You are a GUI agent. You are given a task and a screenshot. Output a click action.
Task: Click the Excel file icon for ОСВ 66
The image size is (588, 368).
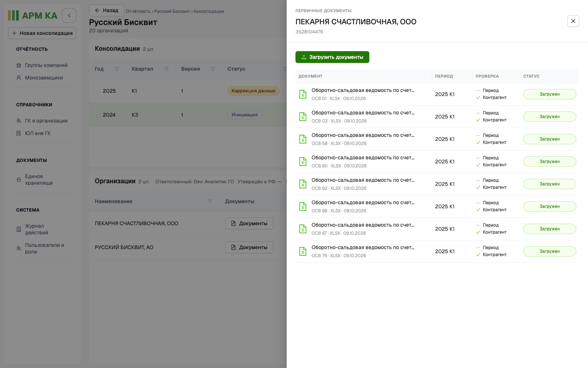(x=303, y=206)
